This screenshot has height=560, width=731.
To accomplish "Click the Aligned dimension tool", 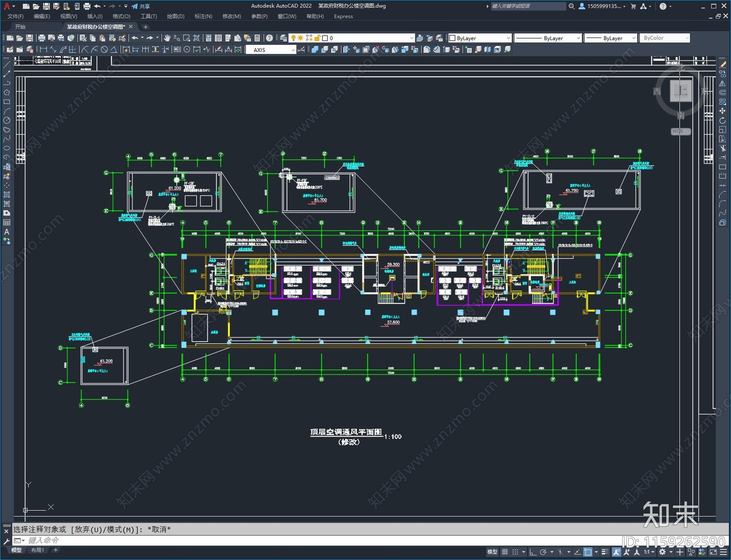I will click(x=53, y=50).
